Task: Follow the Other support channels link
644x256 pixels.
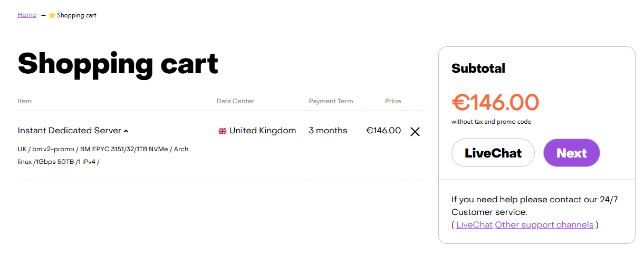Action: click(x=544, y=225)
